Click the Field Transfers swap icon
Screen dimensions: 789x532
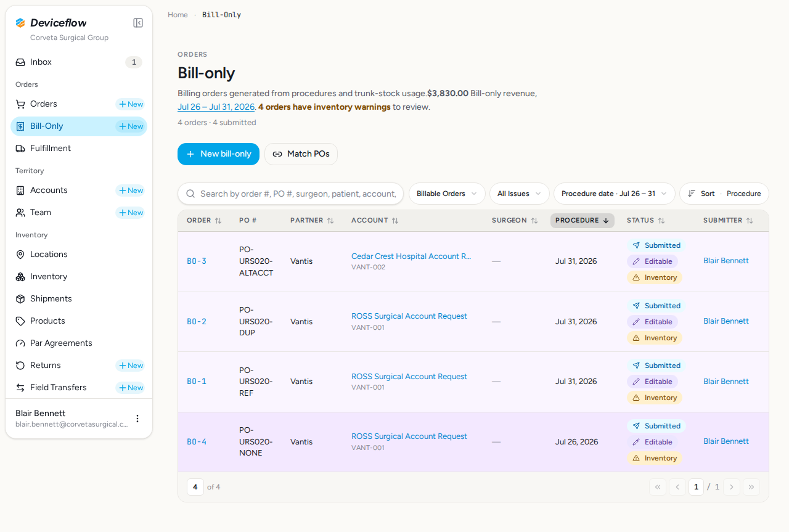(20, 388)
